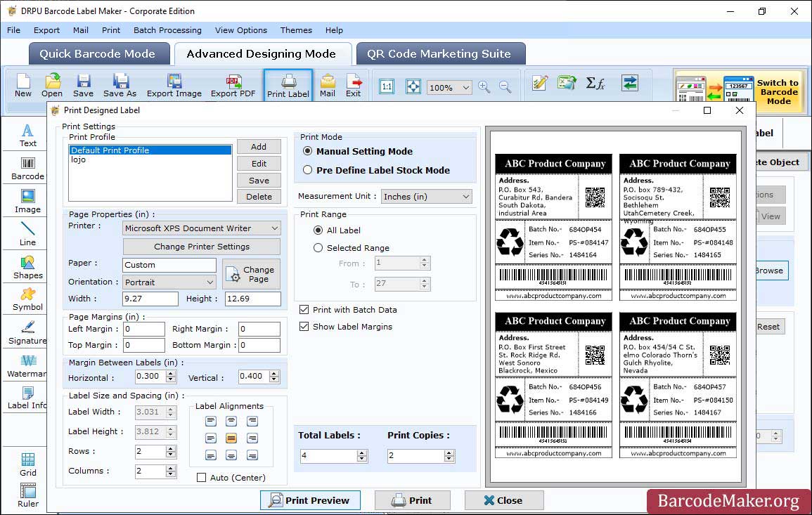Increase the Rows stepper value

click(x=171, y=448)
